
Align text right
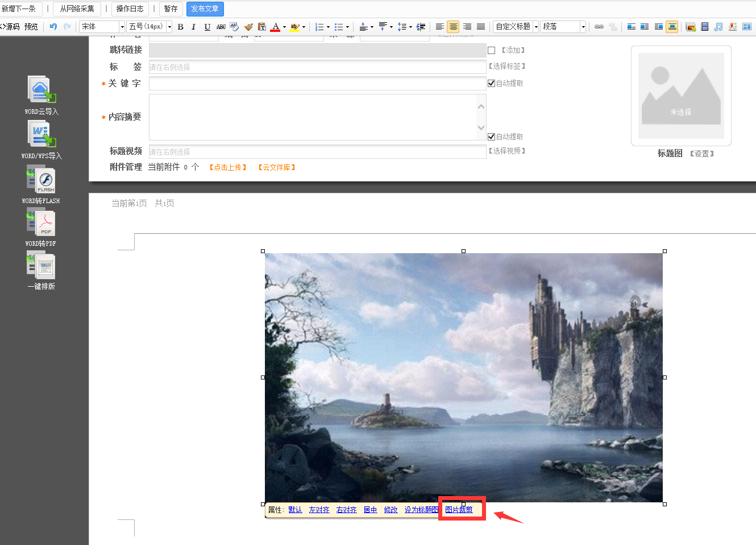[467, 27]
